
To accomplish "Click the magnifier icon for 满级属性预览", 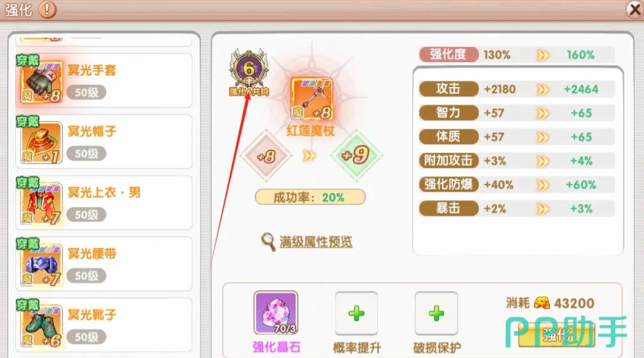I will [268, 242].
